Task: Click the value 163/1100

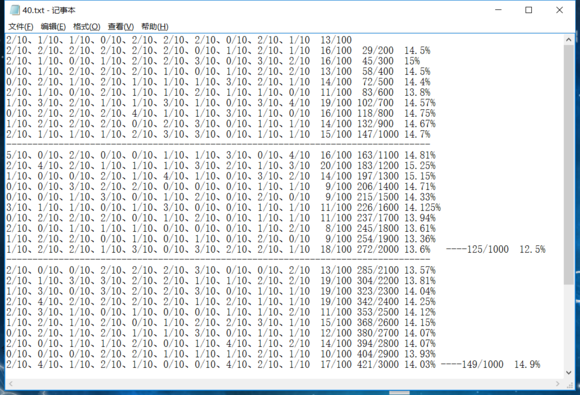Action: tap(378, 155)
